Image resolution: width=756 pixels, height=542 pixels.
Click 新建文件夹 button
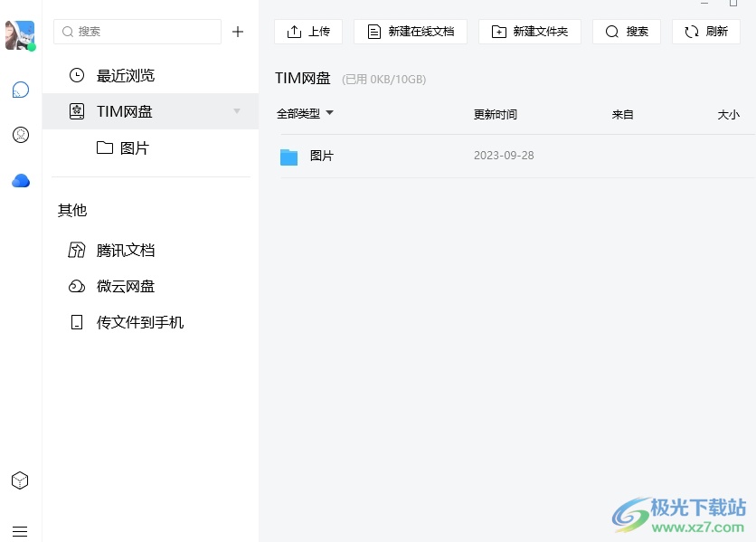[530, 32]
